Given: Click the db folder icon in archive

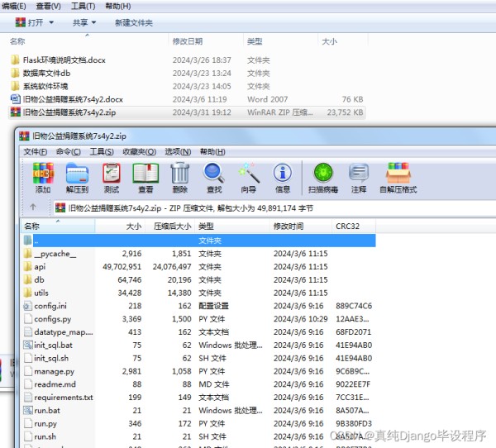Looking at the screenshot, I should click(x=28, y=279).
